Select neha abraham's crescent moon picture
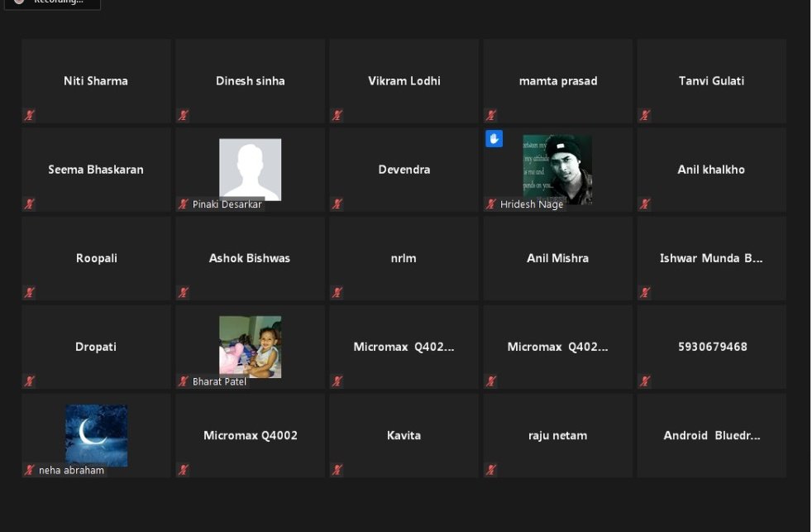Screen dimensions: 812x532 pyautogui.click(x=96, y=435)
